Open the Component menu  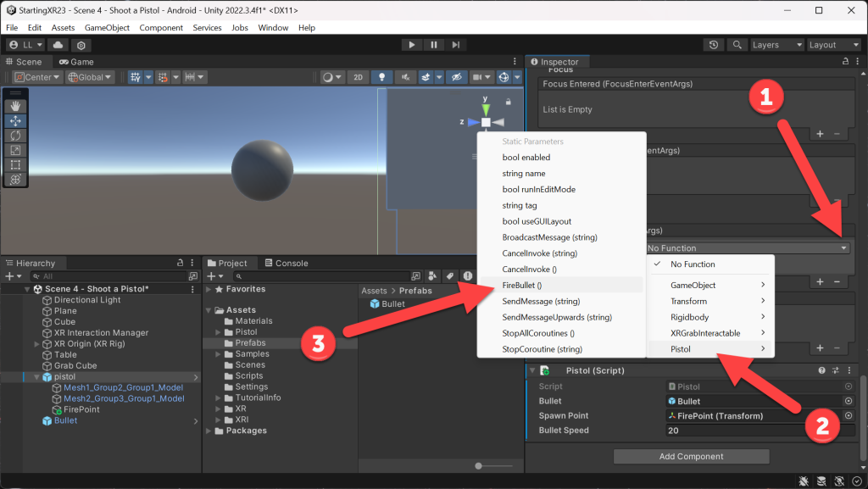pyautogui.click(x=161, y=28)
